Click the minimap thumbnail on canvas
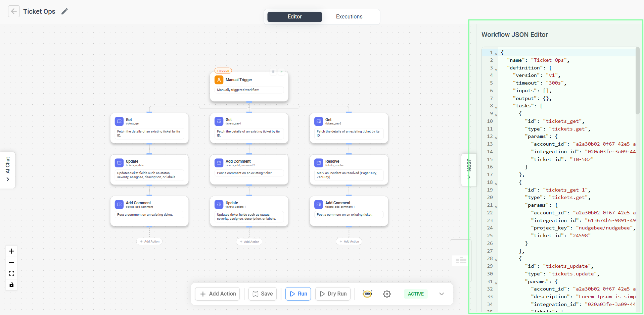 pyautogui.click(x=460, y=261)
